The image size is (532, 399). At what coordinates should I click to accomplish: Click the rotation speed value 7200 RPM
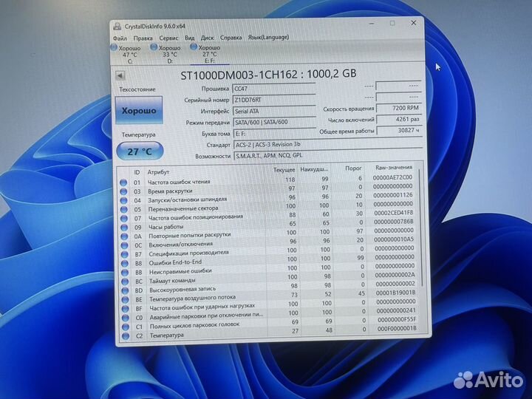point(399,108)
